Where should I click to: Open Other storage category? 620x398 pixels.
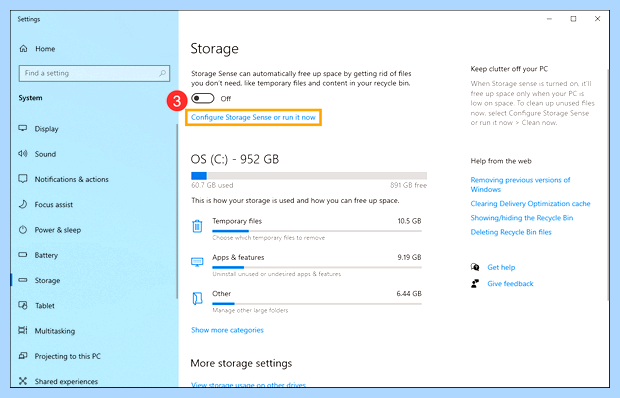pyautogui.click(x=306, y=302)
